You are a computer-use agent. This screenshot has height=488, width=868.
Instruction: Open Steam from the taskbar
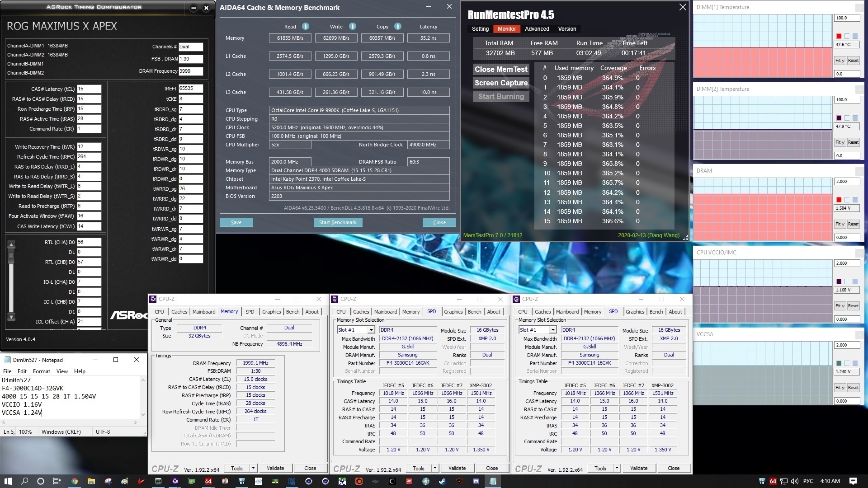pyautogui.click(x=442, y=481)
